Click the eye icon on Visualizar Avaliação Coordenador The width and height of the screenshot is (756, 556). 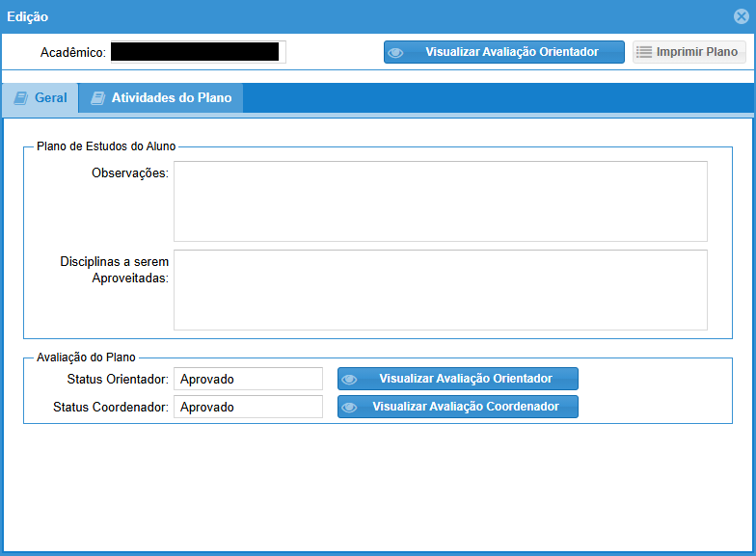click(350, 408)
